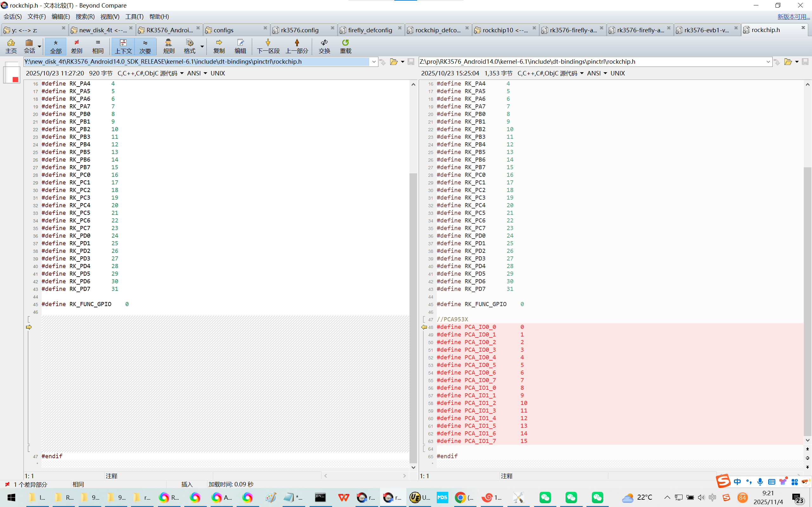Expand the Format (格式) dropdown arrow
The width and height of the screenshot is (812, 507).
coord(202,46)
